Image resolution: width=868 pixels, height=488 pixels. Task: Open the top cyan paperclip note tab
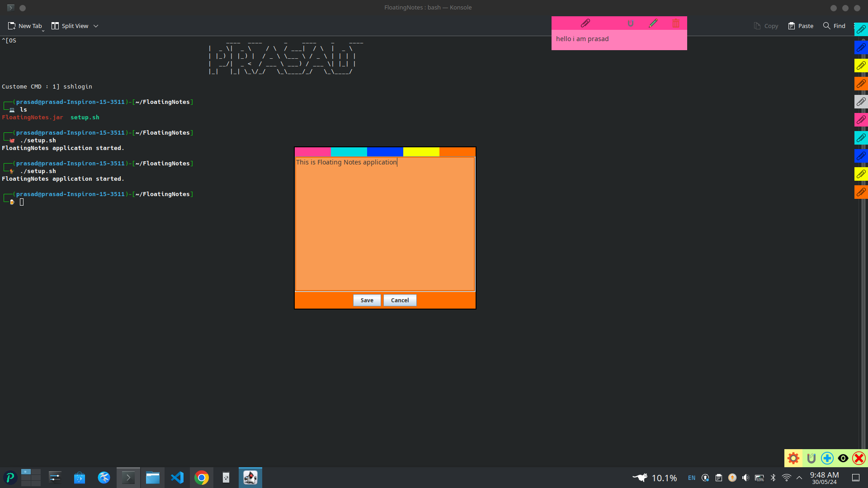click(861, 29)
